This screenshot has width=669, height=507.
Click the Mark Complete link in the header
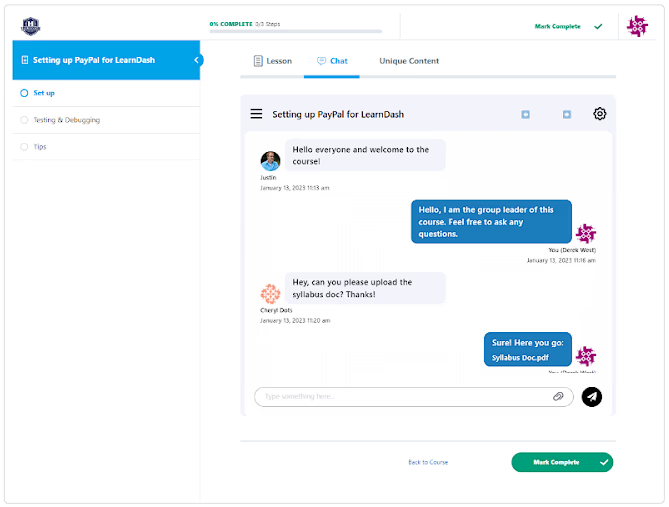click(x=557, y=26)
